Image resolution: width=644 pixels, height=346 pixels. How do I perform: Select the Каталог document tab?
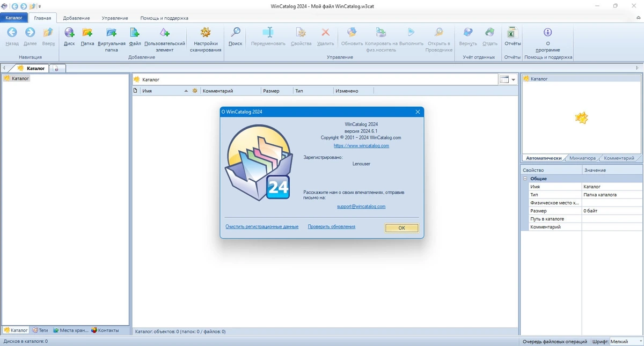click(32, 68)
